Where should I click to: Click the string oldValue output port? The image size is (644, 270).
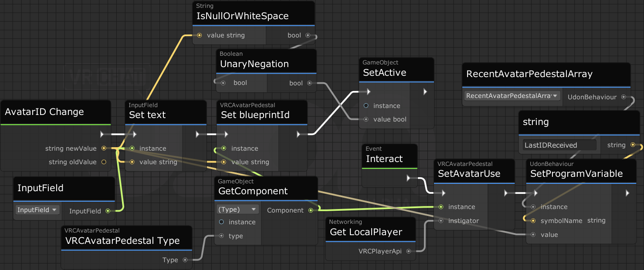[x=104, y=162]
